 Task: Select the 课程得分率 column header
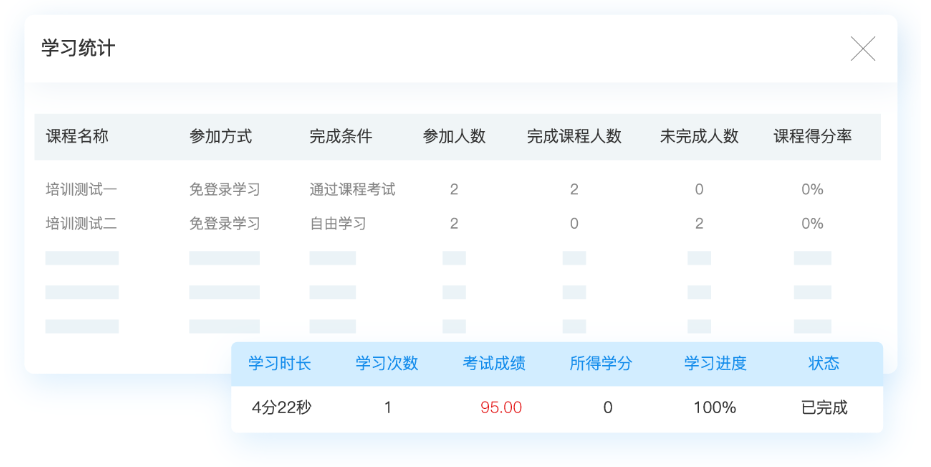(x=812, y=136)
